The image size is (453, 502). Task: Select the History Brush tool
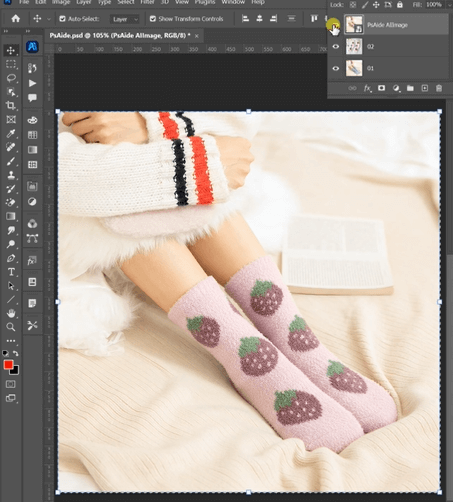pos(11,189)
